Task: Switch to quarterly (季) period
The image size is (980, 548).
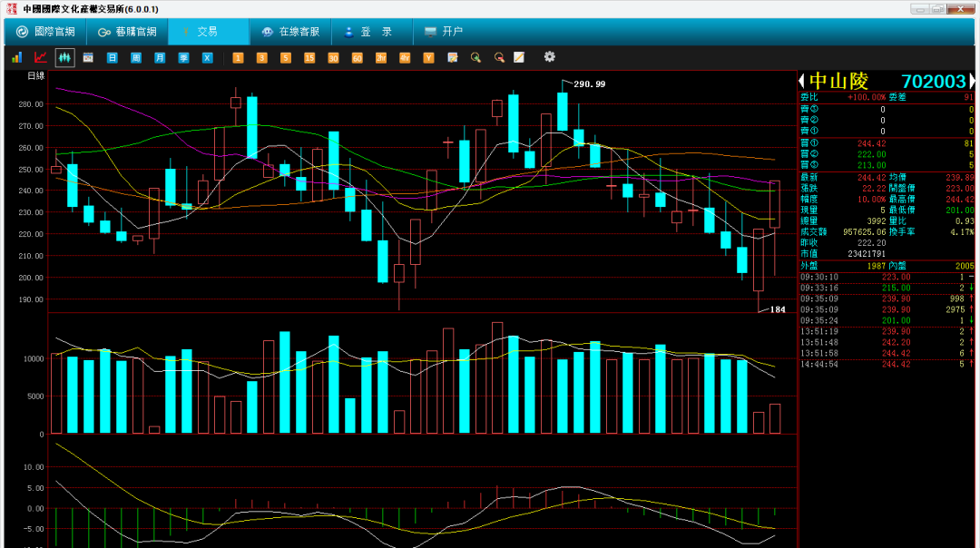Action: coord(183,57)
